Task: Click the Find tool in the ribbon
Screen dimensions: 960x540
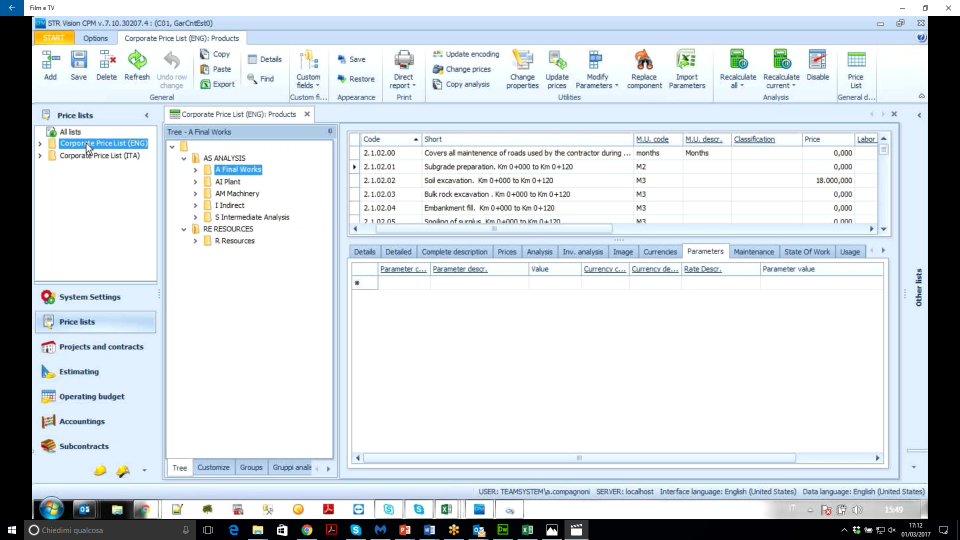Action: [x=261, y=78]
